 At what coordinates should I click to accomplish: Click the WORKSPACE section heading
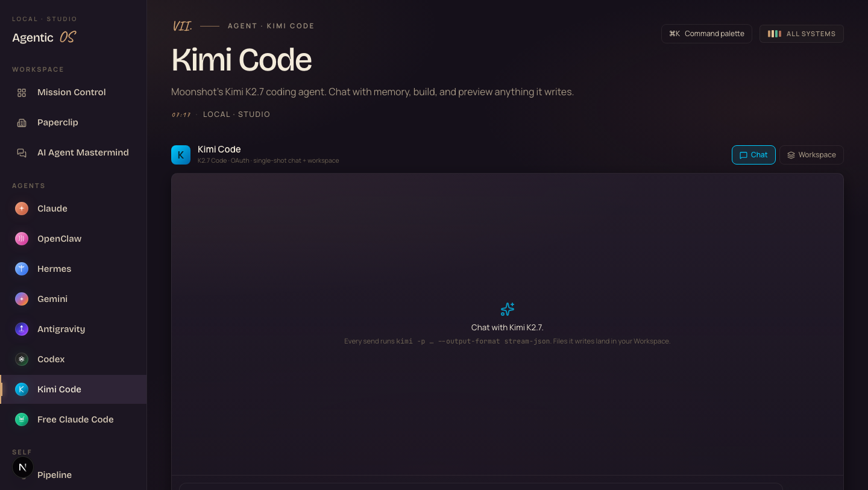(38, 69)
